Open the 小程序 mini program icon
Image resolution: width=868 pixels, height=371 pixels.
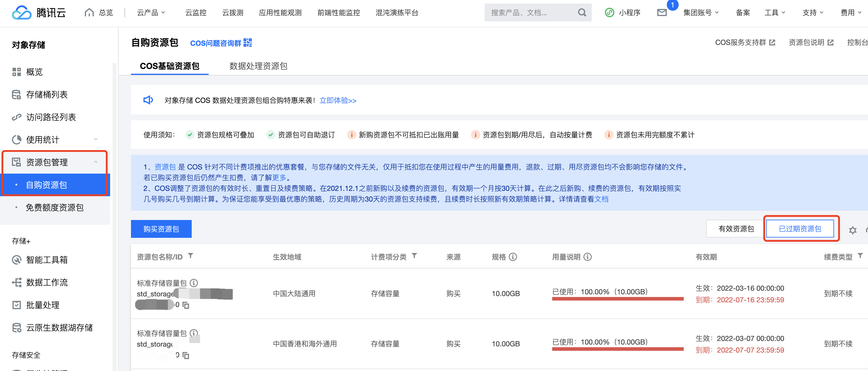coord(609,12)
